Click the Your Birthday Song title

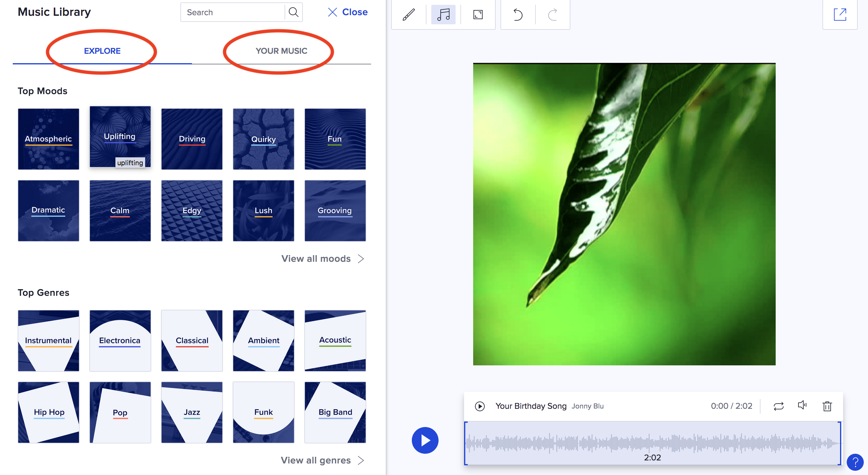pyautogui.click(x=531, y=406)
